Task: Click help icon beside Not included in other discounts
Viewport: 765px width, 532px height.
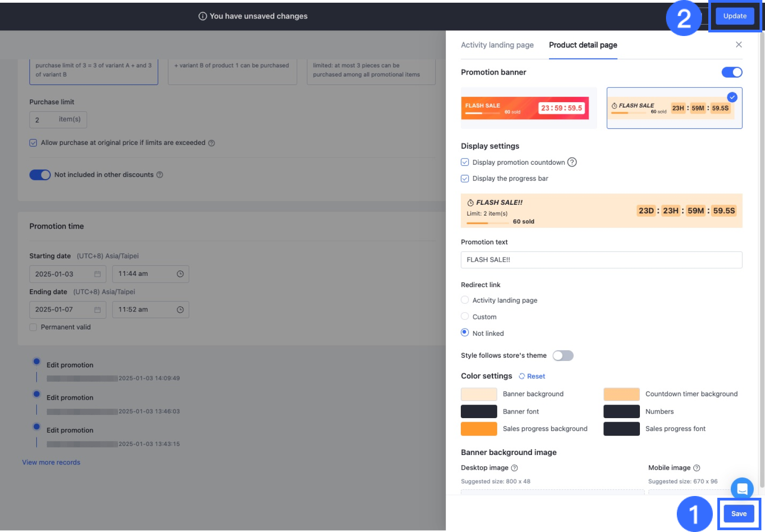Action: (160, 175)
